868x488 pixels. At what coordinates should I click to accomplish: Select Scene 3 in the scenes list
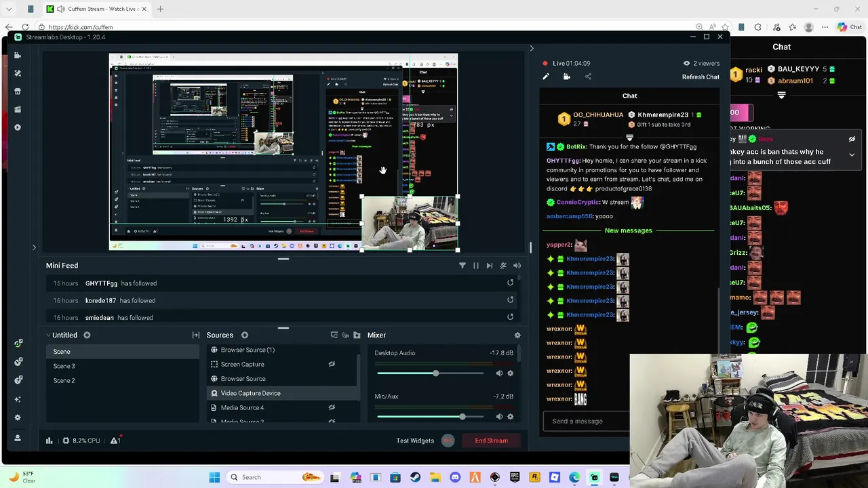point(122,366)
